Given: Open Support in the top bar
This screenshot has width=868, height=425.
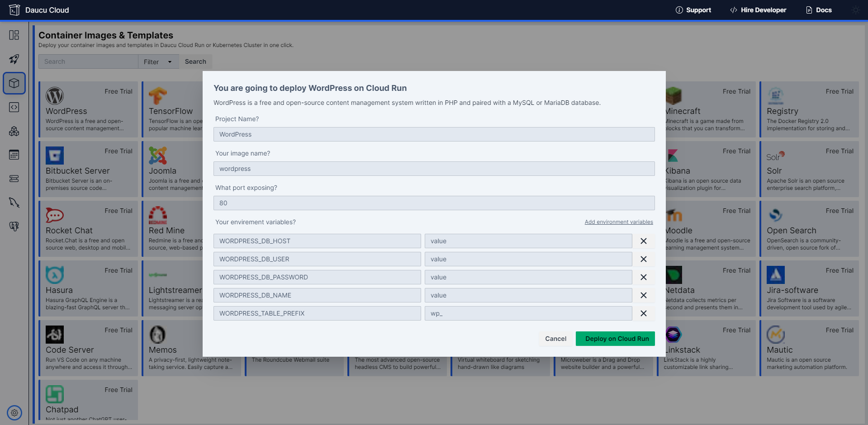Looking at the screenshot, I should point(693,10).
